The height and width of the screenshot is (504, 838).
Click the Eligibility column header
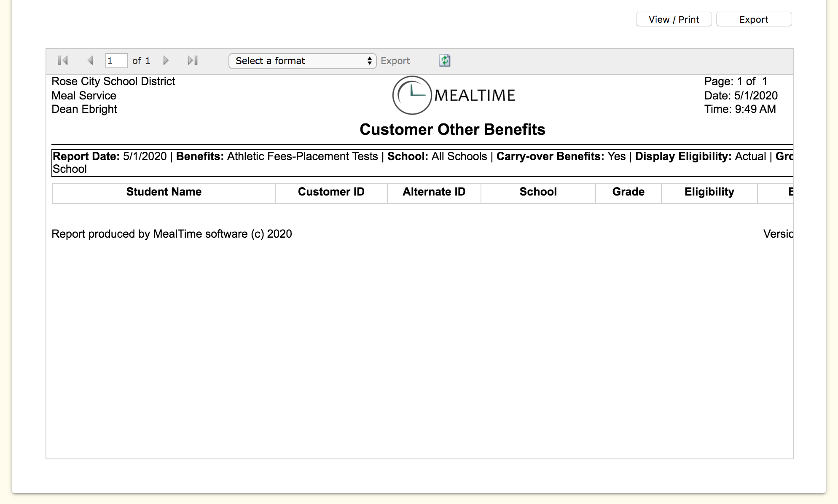[709, 192]
